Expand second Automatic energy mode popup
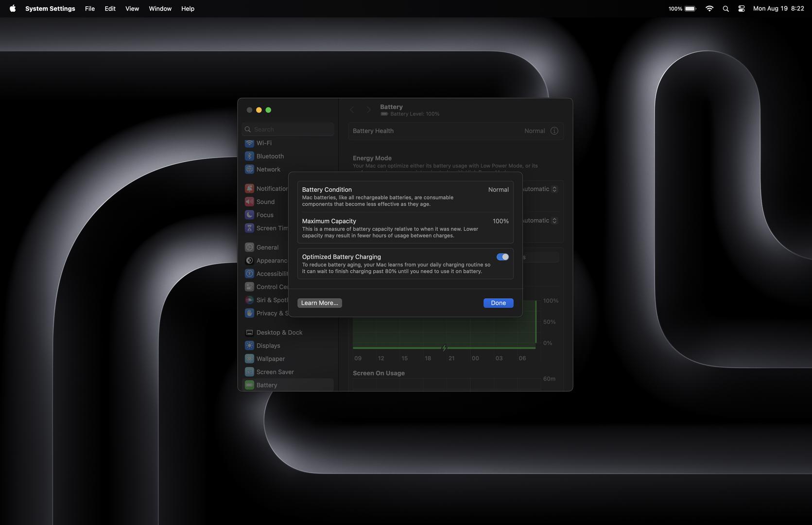The height and width of the screenshot is (525, 812). click(539, 221)
